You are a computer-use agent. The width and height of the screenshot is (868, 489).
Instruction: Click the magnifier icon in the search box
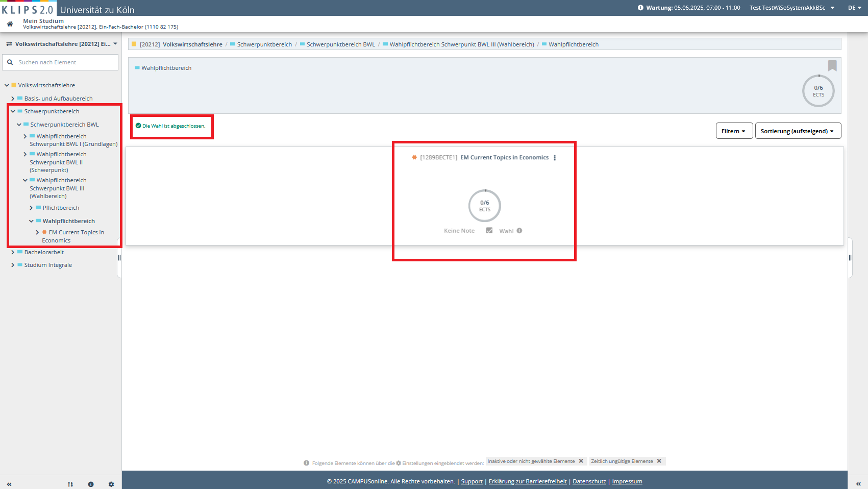coord(10,62)
